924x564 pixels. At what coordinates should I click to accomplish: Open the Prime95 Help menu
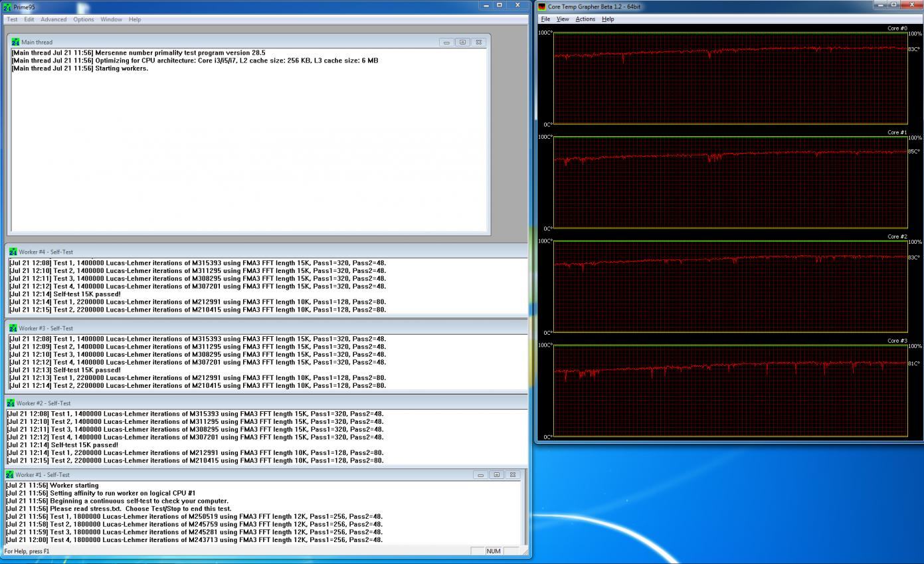(135, 19)
